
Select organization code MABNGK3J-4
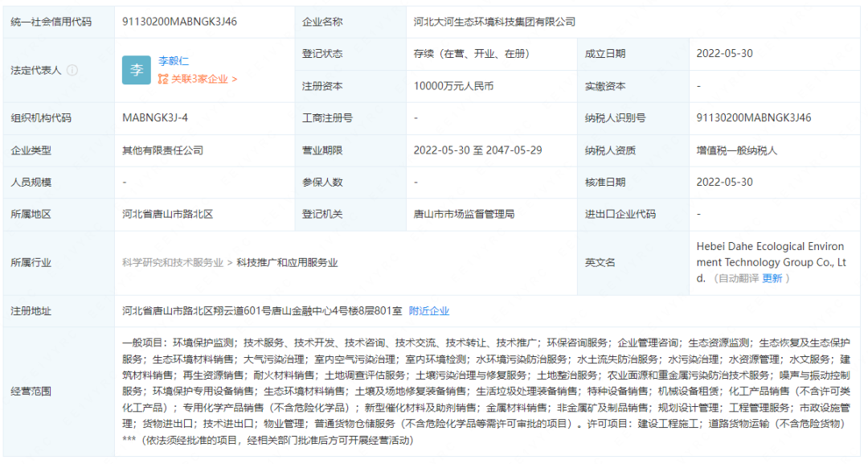coord(155,118)
